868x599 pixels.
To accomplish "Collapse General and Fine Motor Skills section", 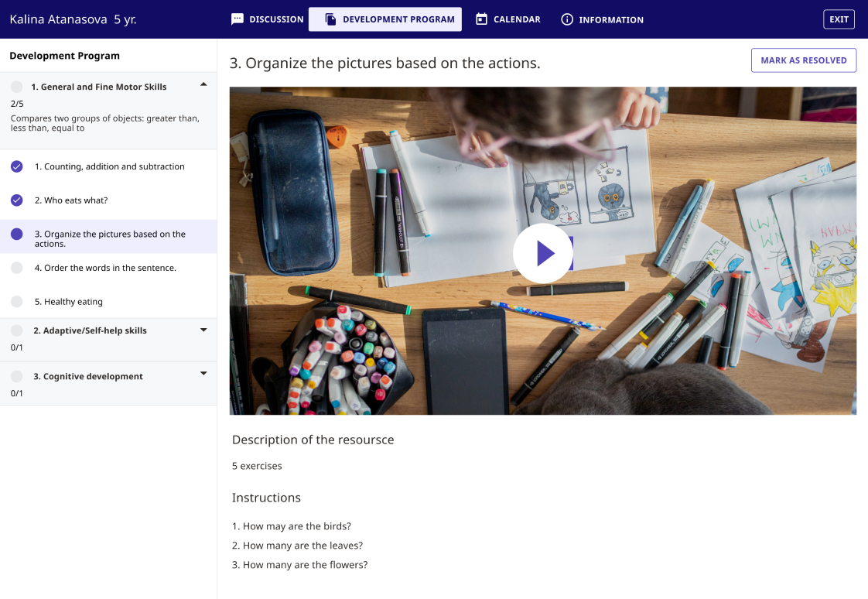I will (203, 84).
